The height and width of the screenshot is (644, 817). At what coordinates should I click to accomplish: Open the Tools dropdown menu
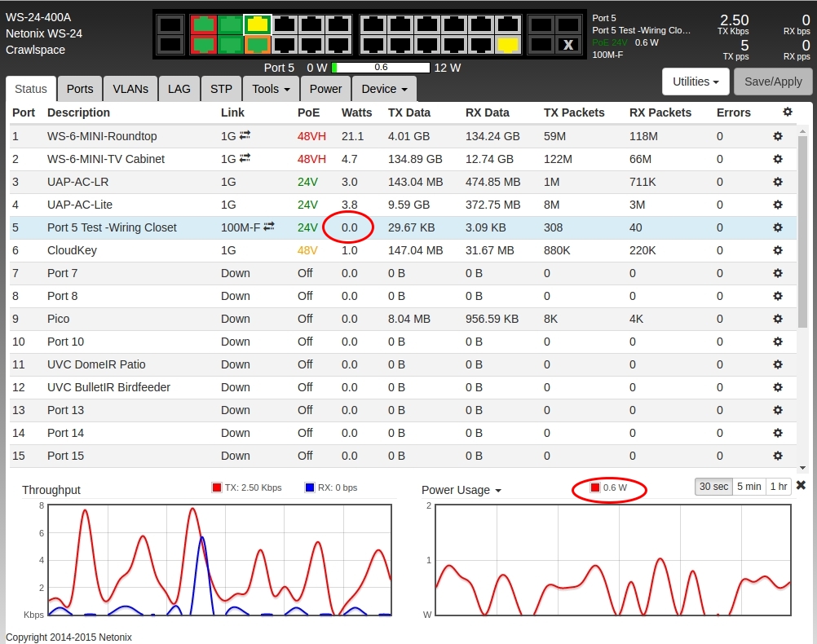[271, 89]
